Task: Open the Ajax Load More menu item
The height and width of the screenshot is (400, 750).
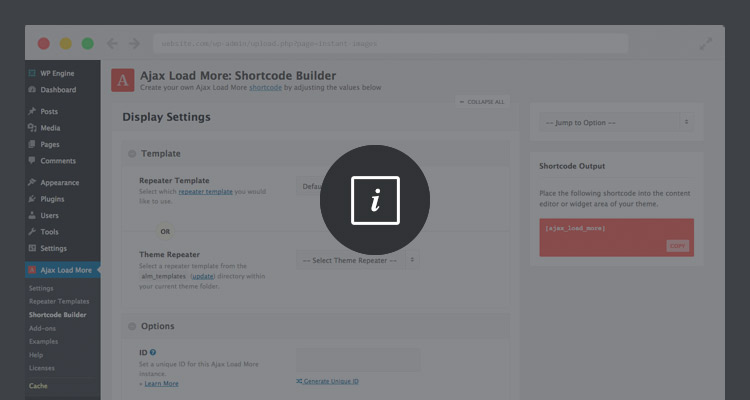Action: tap(63, 270)
